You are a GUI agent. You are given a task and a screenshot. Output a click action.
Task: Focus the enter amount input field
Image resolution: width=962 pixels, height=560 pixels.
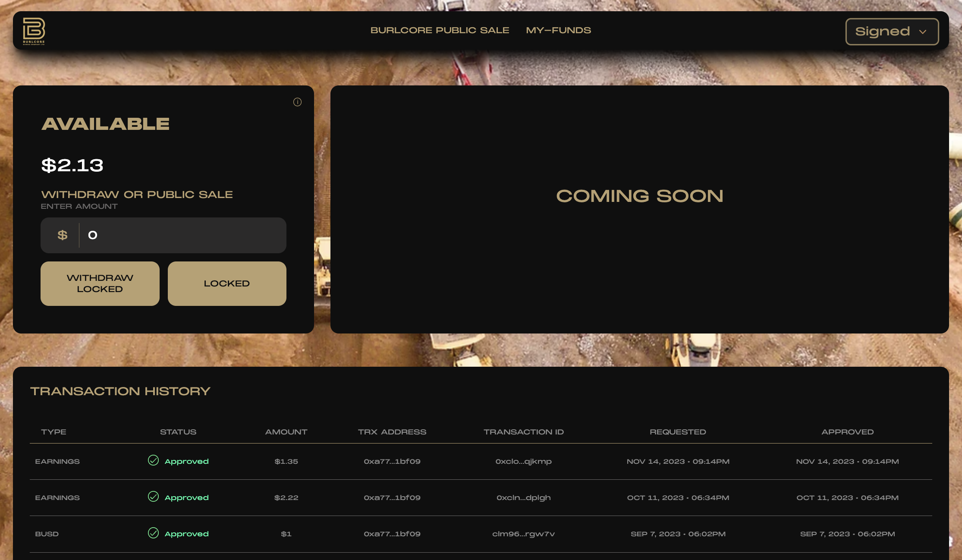coord(181,235)
